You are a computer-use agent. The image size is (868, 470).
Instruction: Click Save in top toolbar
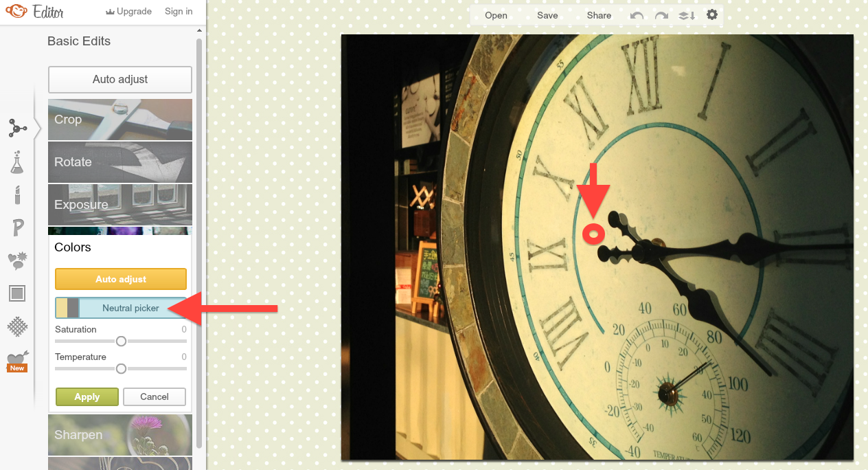pyautogui.click(x=547, y=15)
